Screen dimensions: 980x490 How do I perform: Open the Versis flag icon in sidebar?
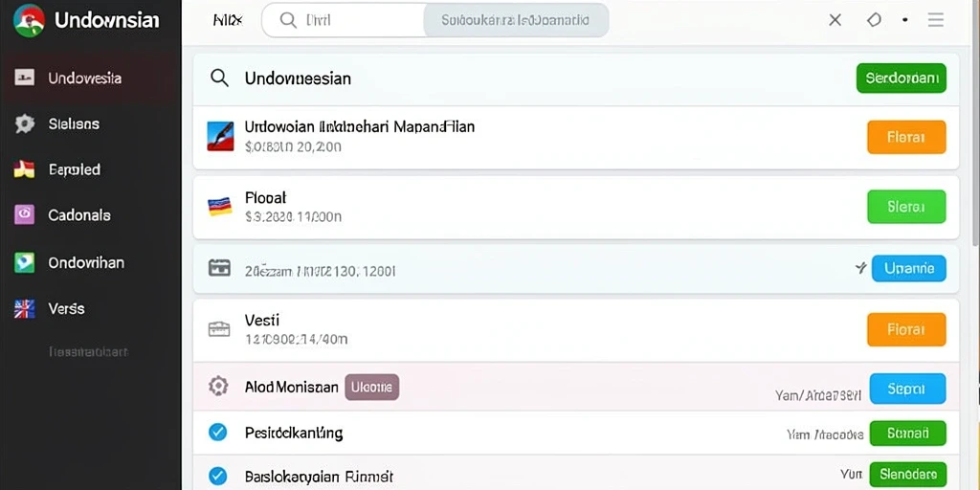[24, 308]
